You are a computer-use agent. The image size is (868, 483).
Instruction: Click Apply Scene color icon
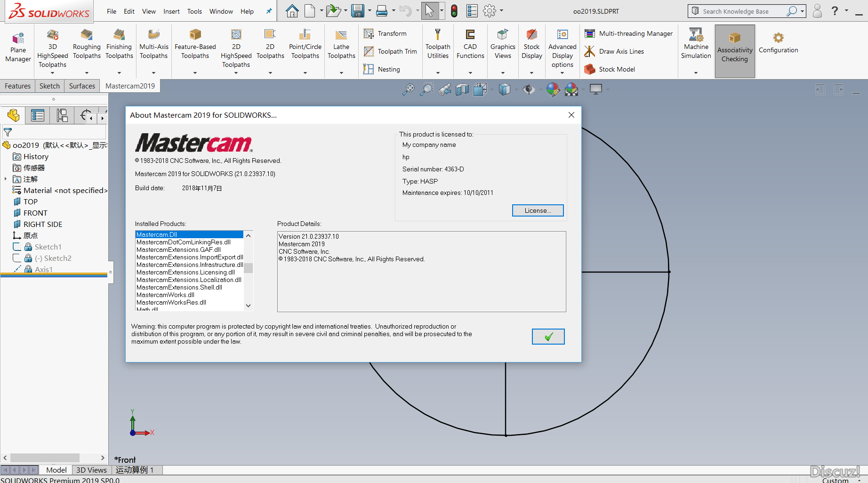571,89
